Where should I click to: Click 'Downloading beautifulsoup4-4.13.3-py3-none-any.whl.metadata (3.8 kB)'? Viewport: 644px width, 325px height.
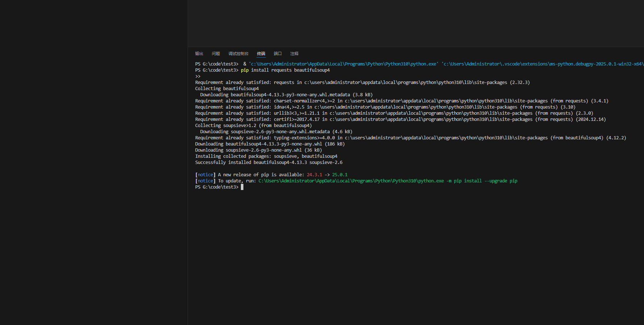coord(286,95)
